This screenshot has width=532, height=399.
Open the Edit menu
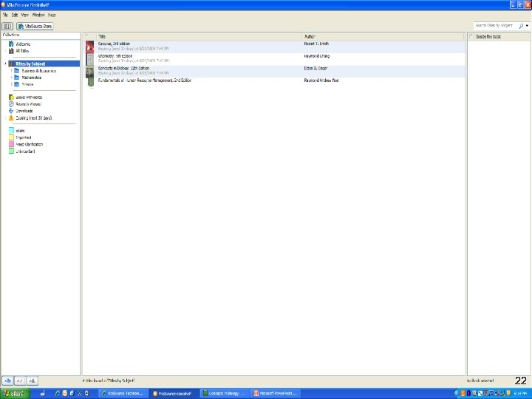[x=15, y=15]
